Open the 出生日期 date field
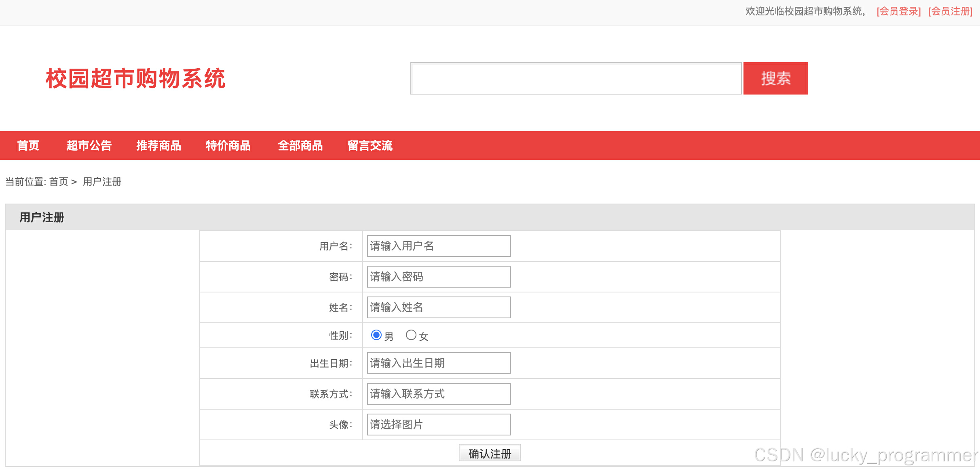The image size is (980, 471). click(439, 363)
